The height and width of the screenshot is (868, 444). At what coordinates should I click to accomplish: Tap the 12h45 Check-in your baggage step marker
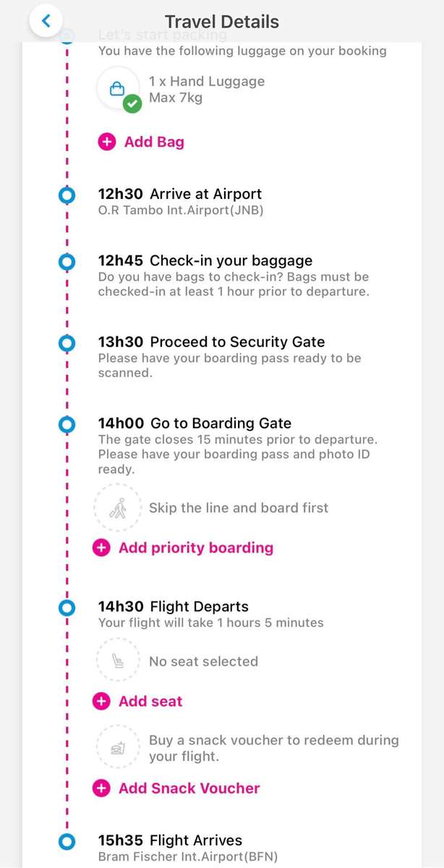pyautogui.click(x=67, y=263)
